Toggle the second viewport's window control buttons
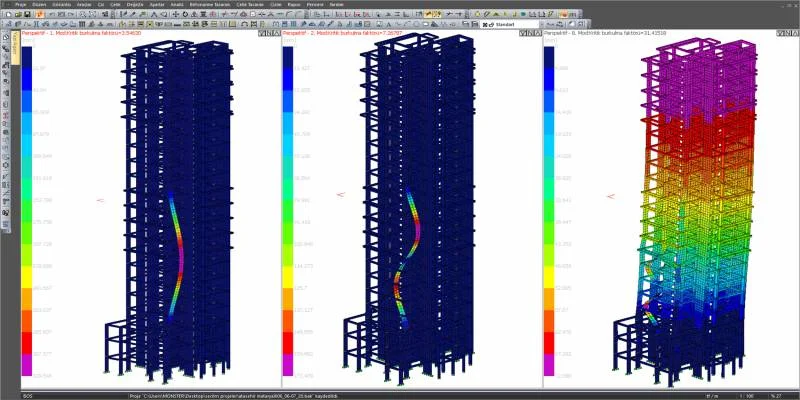800x400 pixels. (x=531, y=33)
